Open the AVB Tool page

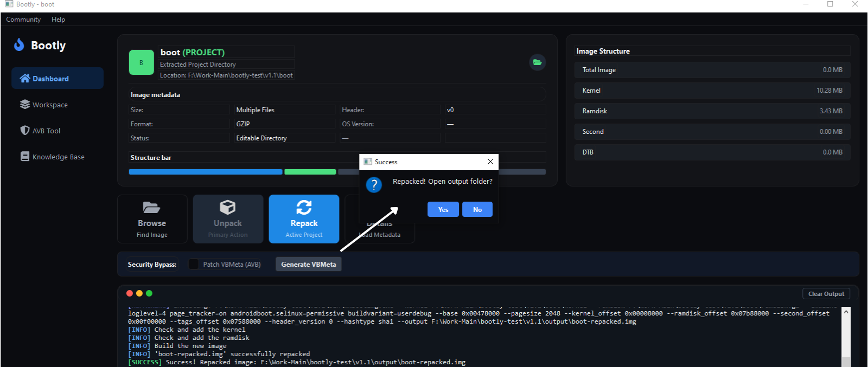point(58,131)
